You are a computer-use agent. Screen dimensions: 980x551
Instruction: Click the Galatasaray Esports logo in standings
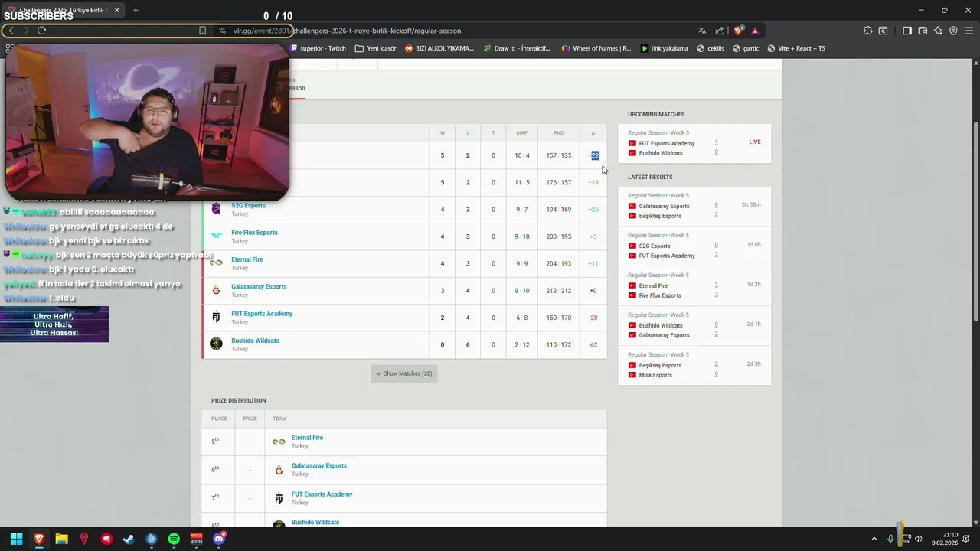[216, 290]
